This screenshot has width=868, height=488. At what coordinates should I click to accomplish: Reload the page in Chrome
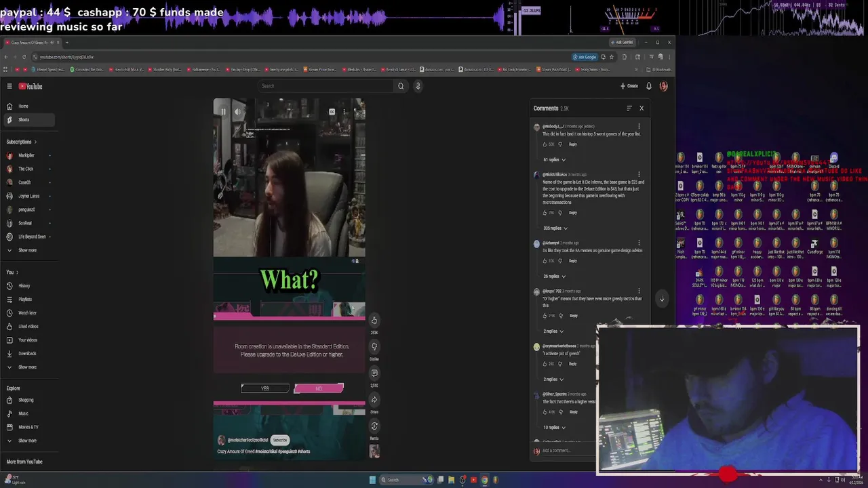[24, 57]
